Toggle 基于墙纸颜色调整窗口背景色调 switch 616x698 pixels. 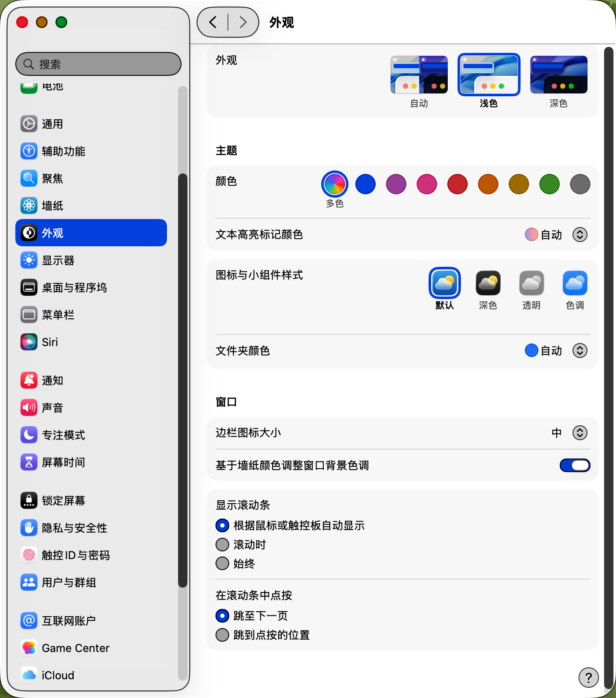click(x=575, y=465)
